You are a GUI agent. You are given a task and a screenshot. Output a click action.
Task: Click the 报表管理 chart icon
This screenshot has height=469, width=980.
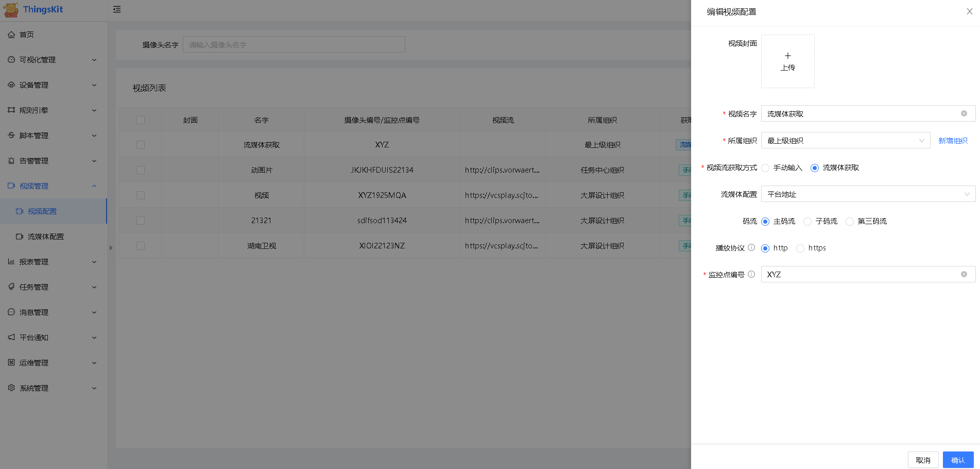pos(11,262)
